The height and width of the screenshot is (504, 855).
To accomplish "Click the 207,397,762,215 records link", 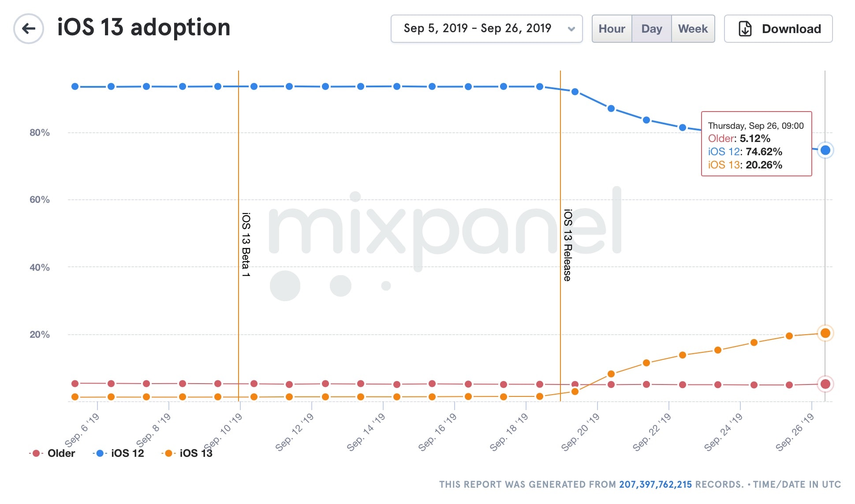I will point(655,485).
